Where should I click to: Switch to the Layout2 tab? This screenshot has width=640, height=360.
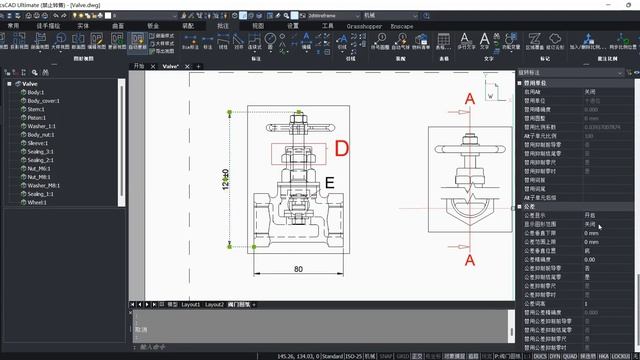[214, 304]
